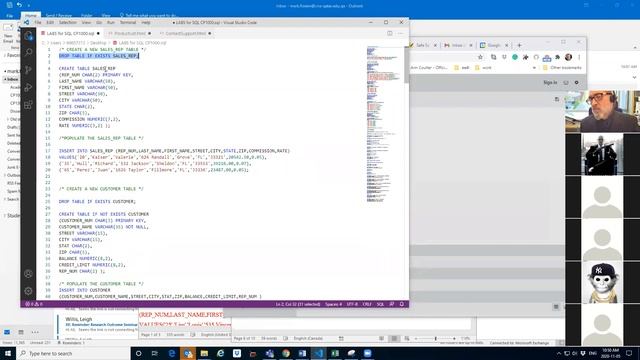Click top participant video thumbnail in Zoom

pyautogui.click(x=602, y=111)
